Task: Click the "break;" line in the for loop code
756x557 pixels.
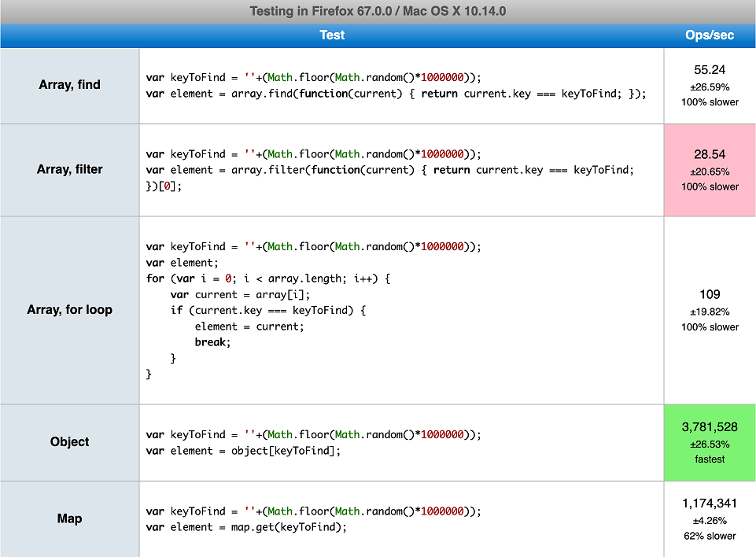Action: (x=212, y=342)
